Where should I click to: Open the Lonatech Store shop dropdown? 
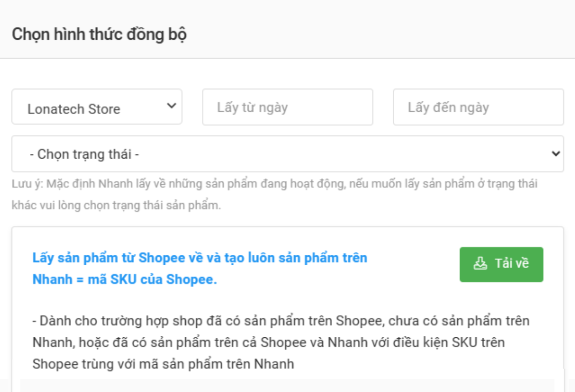pyautogui.click(x=97, y=107)
